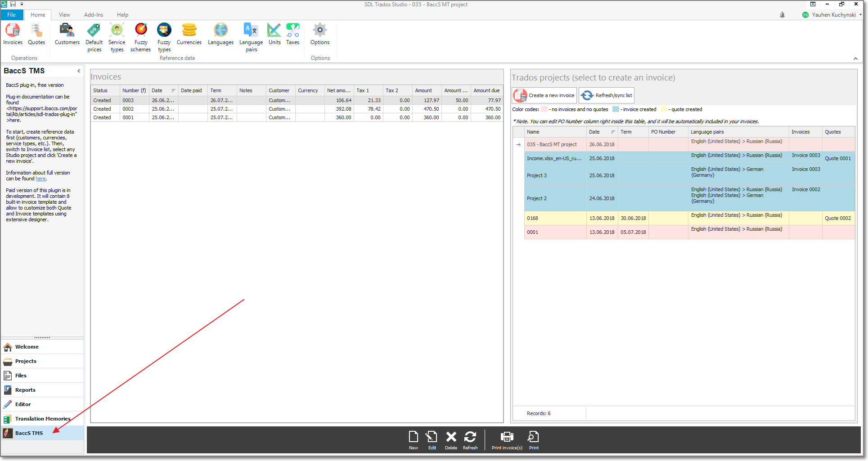
Task: Go to Reports view
Action: [x=42, y=390]
